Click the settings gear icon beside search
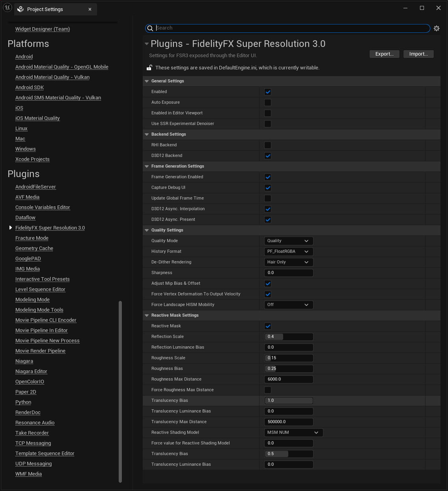The width and height of the screenshot is (448, 491). [437, 28]
